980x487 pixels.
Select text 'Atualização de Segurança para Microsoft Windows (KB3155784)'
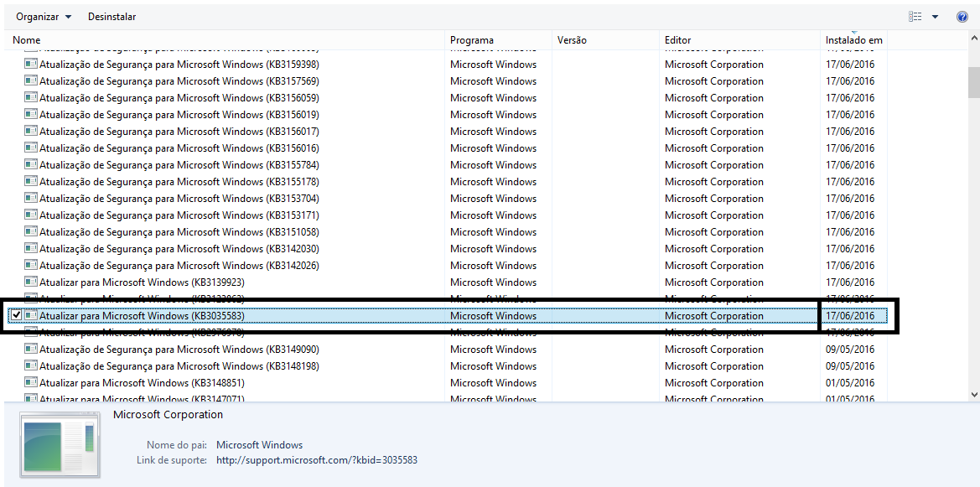[x=179, y=165]
